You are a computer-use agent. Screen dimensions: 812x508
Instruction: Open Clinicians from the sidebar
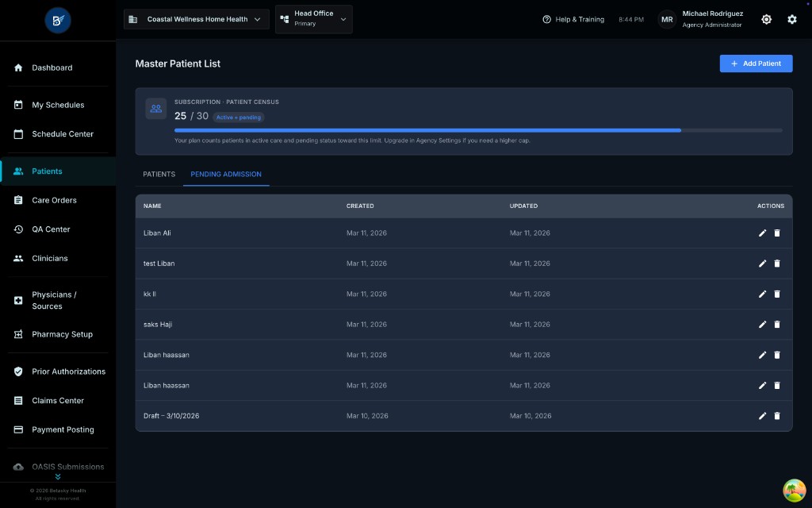58,258
